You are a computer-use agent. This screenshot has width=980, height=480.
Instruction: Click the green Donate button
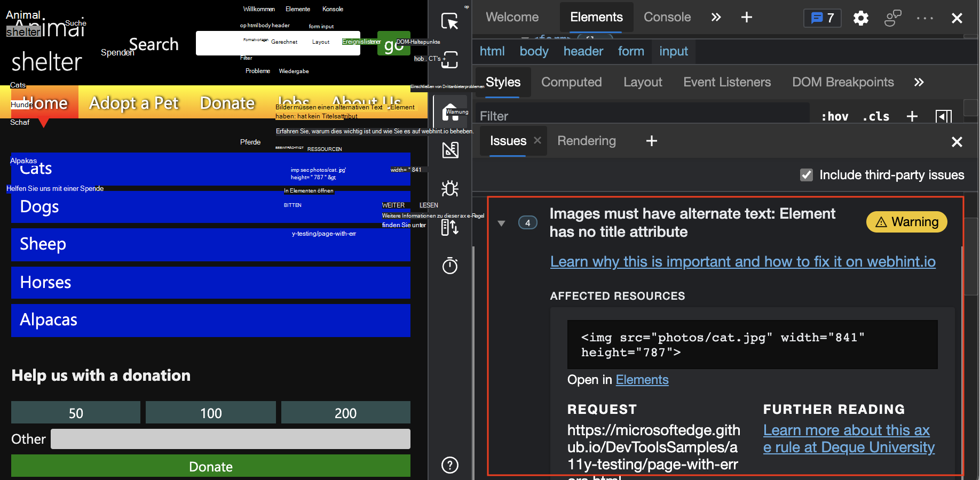[211, 466]
